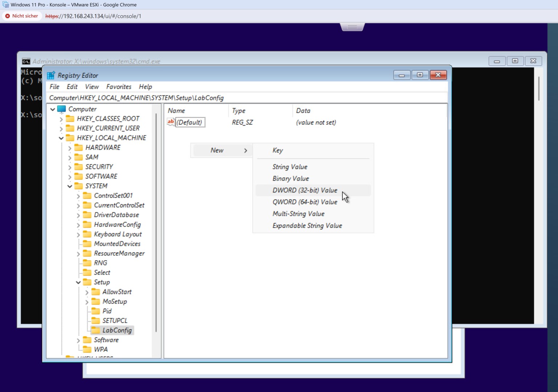Screen dimensions: 558x392
Task: Click the WPA folder icon
Action: tap(87, 350)
